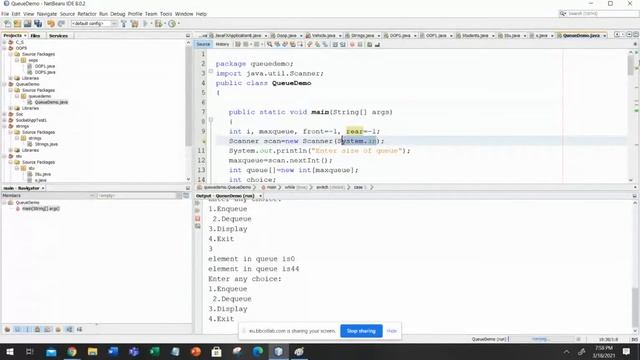Click the Re-run icon in Output panel

(198, 203)
